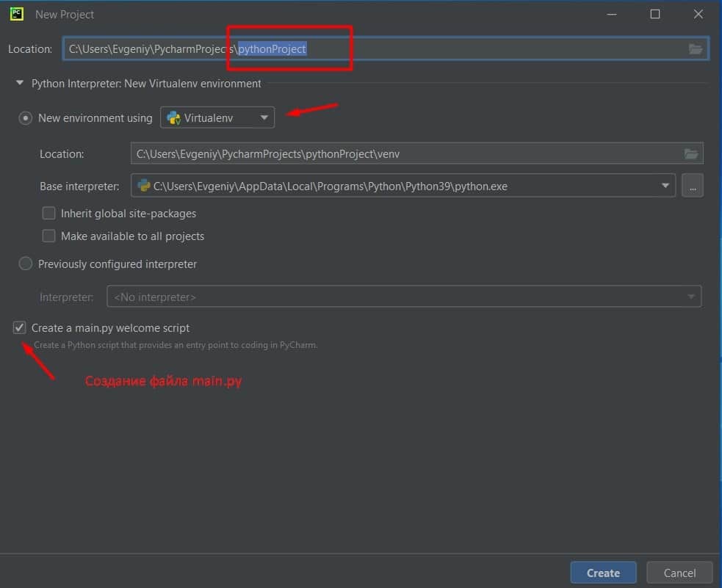Enable Inherit global site-packages checkbox
The image size is (722, 588).
49,214
